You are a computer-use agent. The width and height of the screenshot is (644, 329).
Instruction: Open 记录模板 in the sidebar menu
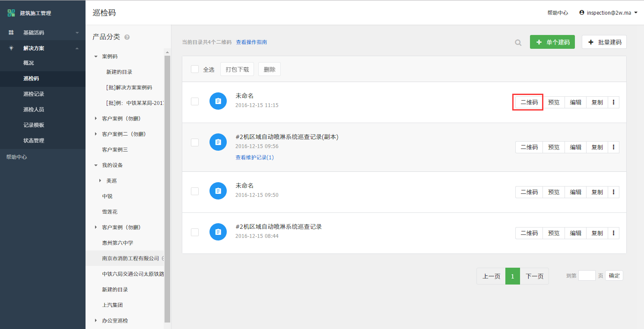coord(34,125)
